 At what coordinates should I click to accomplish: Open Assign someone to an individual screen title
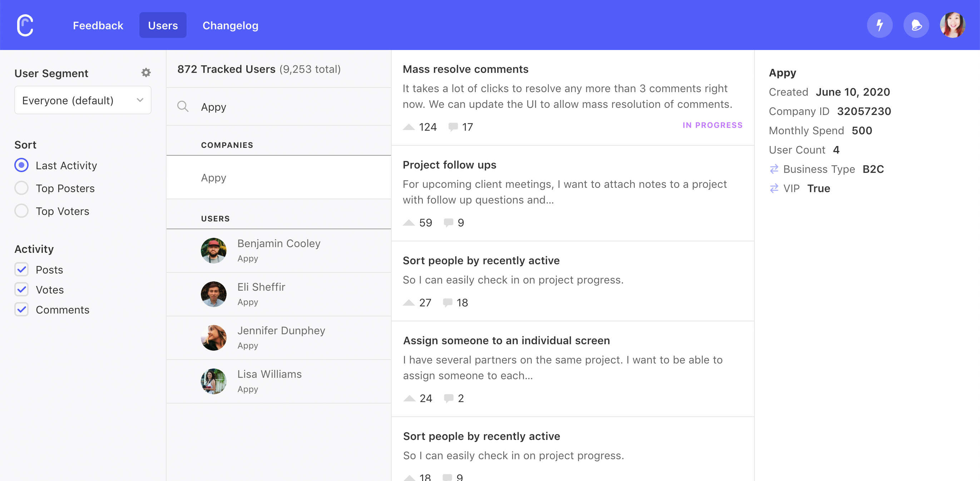[x=506, y=341]
